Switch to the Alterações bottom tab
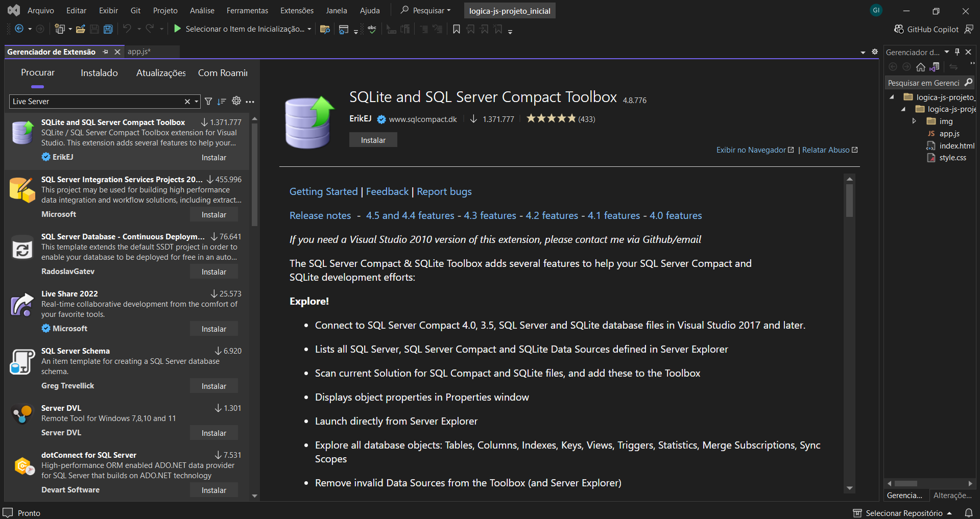 (x=952, y=495)
